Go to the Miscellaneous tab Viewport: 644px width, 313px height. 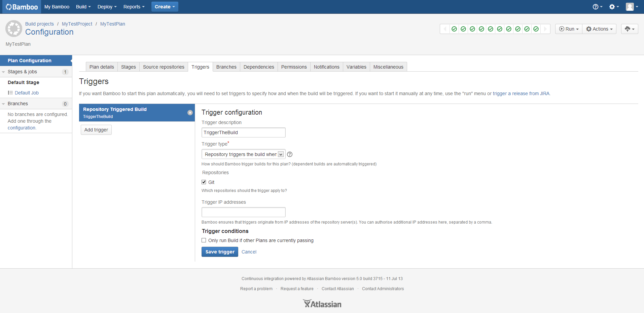388,67
